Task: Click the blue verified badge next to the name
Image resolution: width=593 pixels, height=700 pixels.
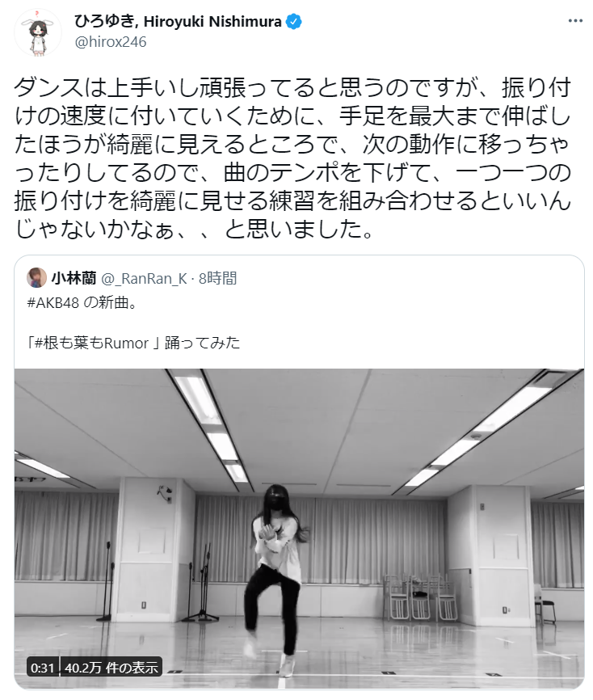Action: [293, 22]
